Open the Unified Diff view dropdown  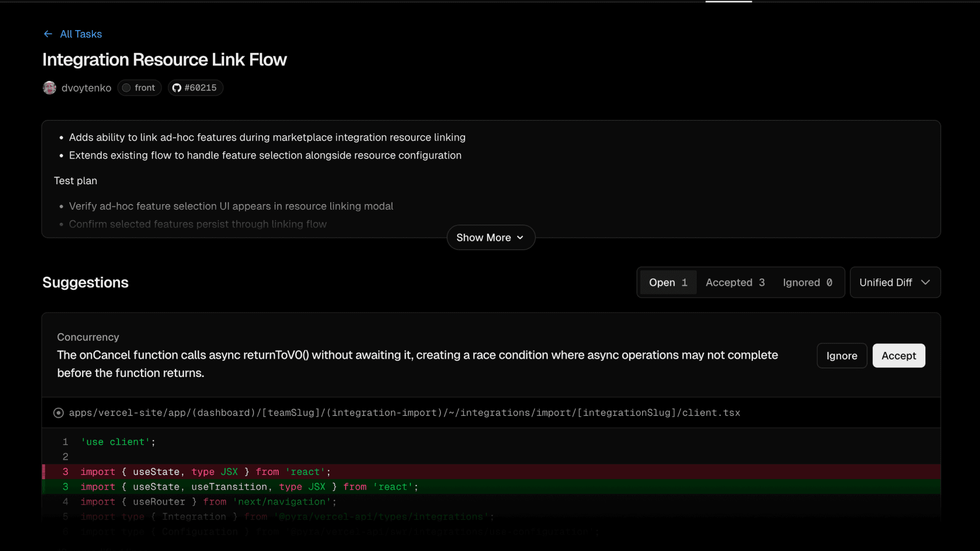coord(887,283)
